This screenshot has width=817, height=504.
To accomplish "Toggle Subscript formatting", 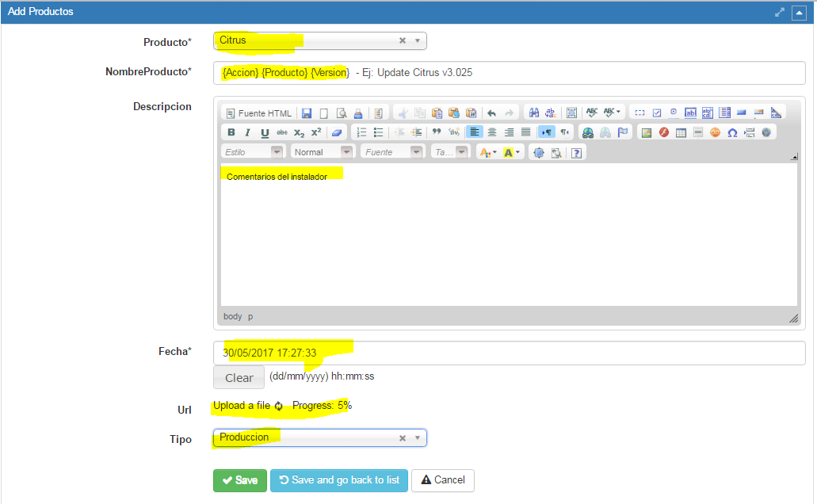I will [x=299, y=132].
